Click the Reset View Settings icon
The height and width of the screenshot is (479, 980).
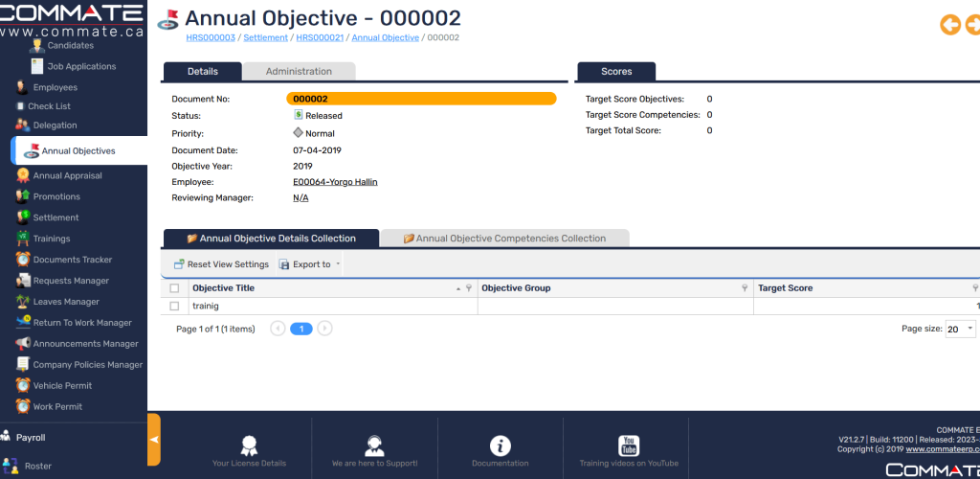(179, 264)
